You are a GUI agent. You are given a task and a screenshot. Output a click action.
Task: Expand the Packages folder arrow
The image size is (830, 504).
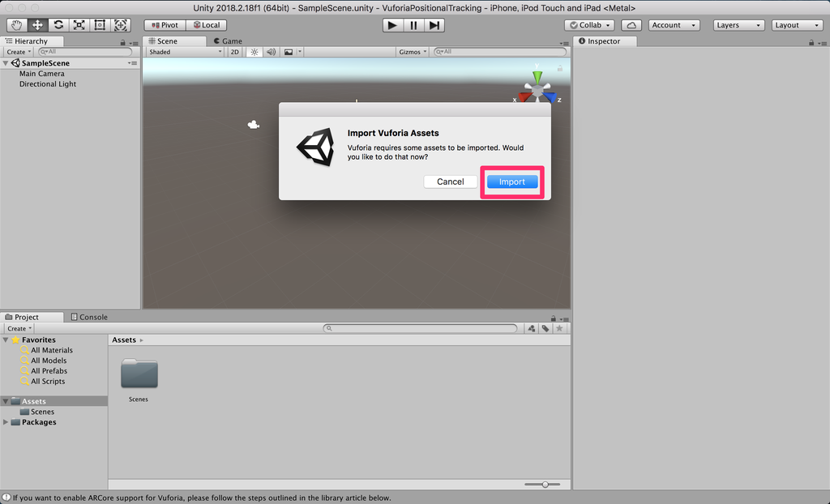point(6,422)
